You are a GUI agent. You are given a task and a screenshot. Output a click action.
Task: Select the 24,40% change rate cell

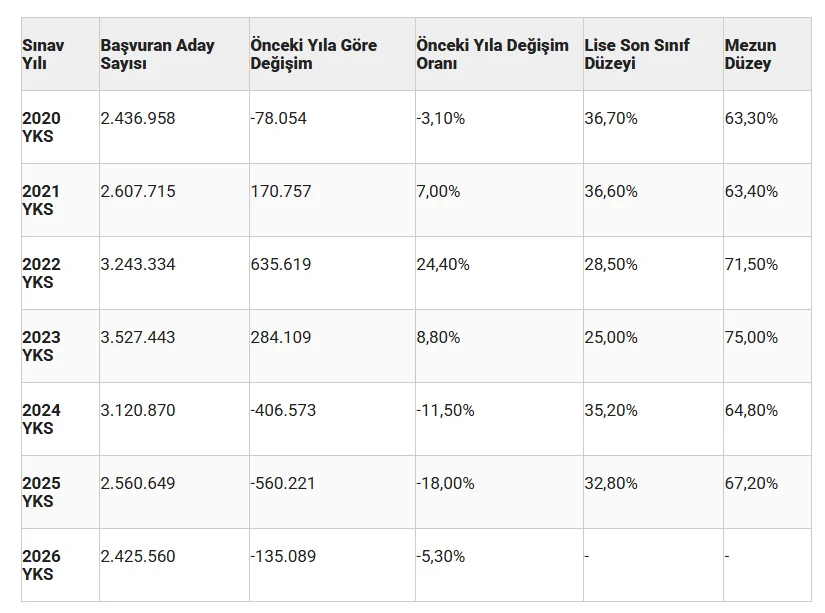point(439,264)
